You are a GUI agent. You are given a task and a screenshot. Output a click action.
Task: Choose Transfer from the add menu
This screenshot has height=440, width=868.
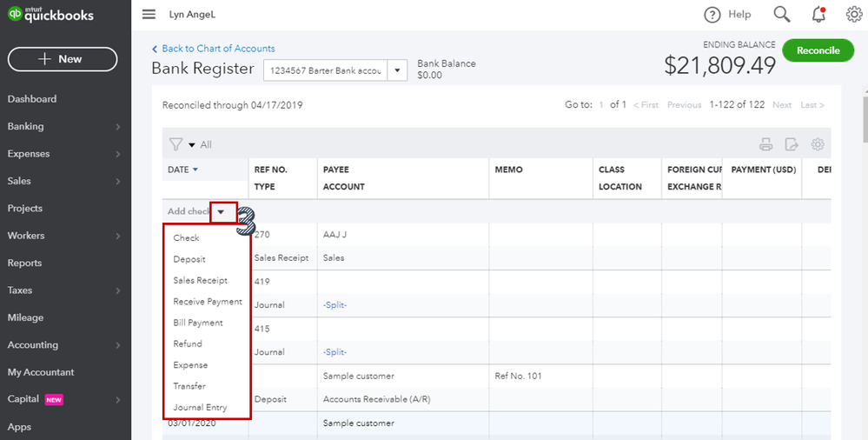point(189,386)
